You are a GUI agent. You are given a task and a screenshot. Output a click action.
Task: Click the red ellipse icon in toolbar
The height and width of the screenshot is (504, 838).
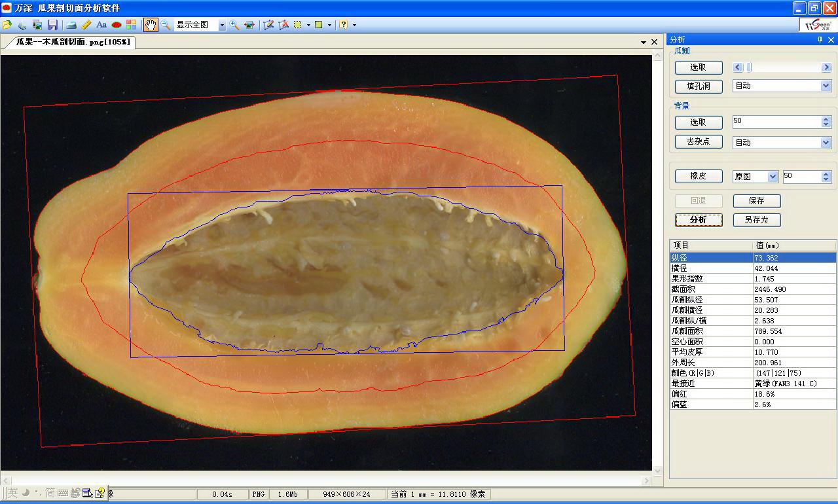click(117, 25)
